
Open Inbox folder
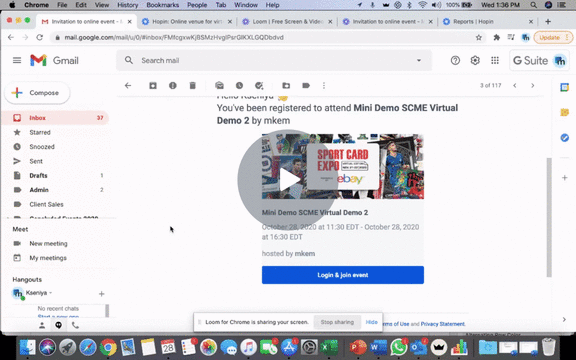tap(56, 118)
